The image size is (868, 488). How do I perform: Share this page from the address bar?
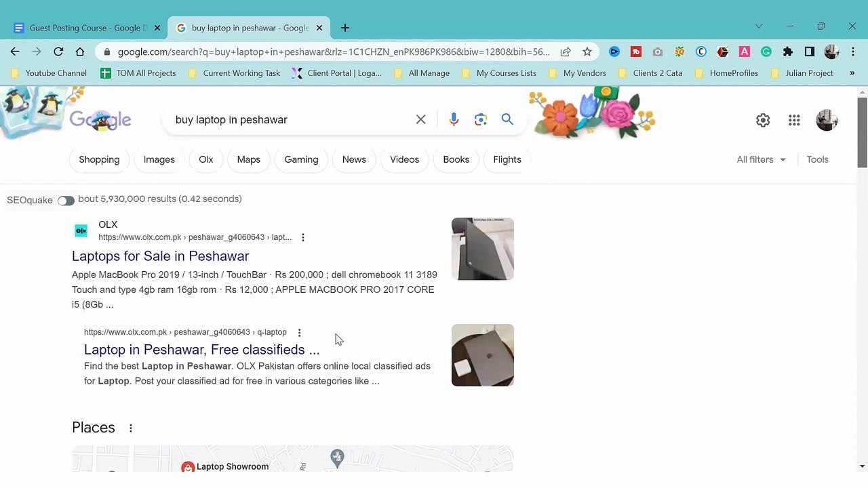coord(565,52)
